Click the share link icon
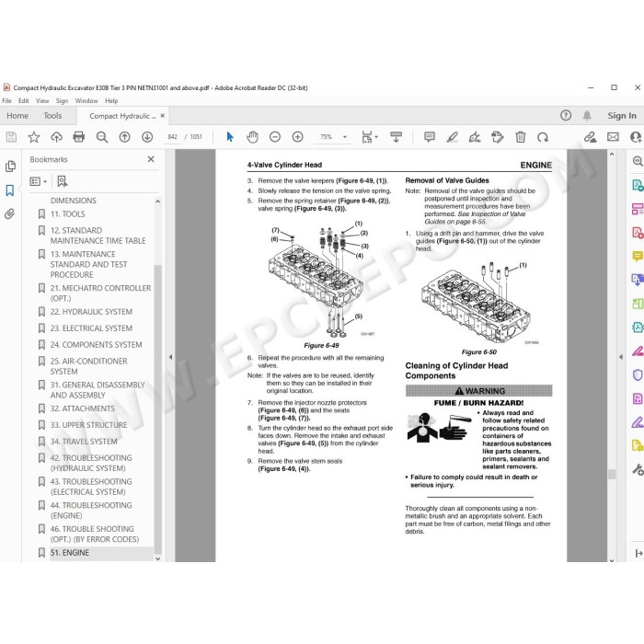The height and width of the screenshot is (644, 644). pyautogui.click(x=591, y=137)
